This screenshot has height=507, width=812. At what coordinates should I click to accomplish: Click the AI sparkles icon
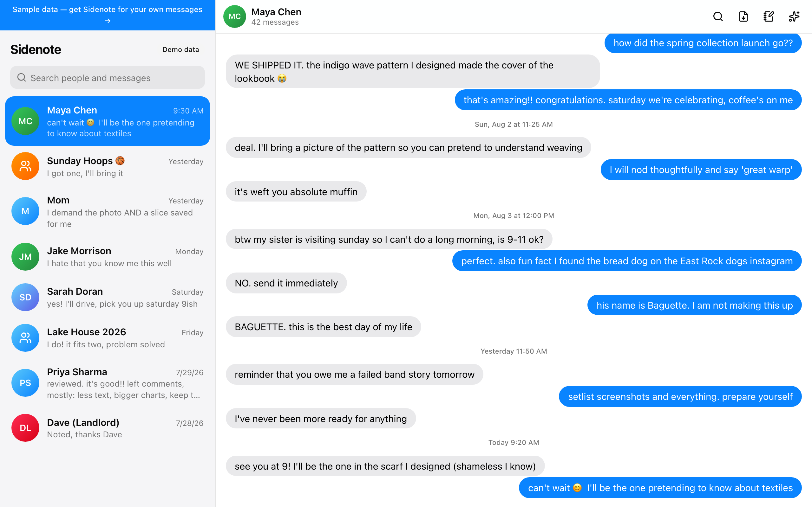(794, 16)
